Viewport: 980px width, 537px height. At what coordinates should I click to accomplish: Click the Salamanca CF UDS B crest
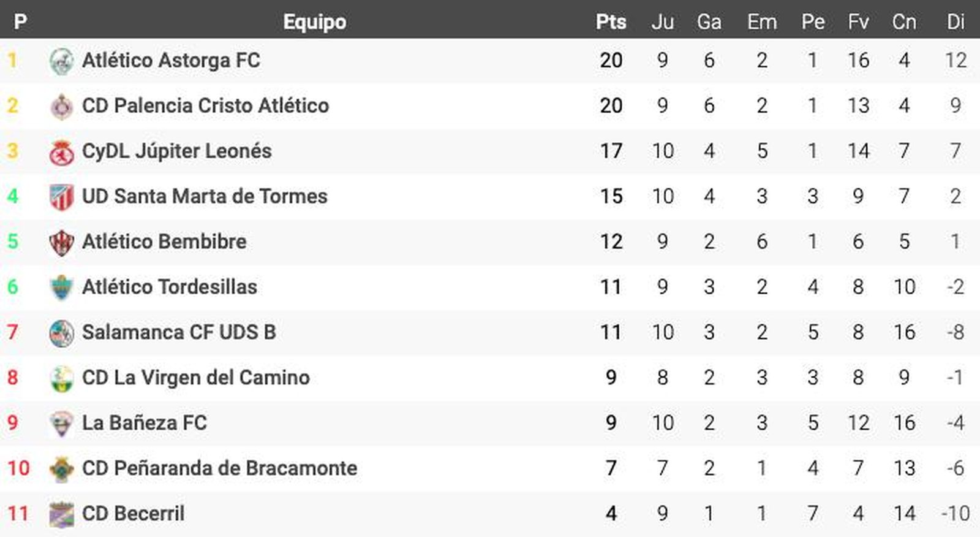pyautogui.click(x=61, y=333)
